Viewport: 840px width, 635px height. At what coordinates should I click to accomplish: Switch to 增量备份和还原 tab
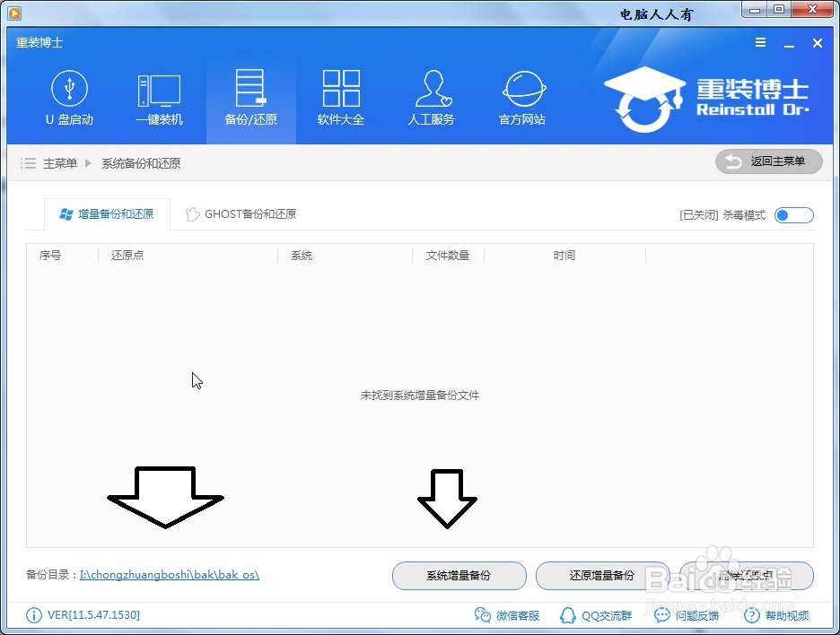point(107,214)
